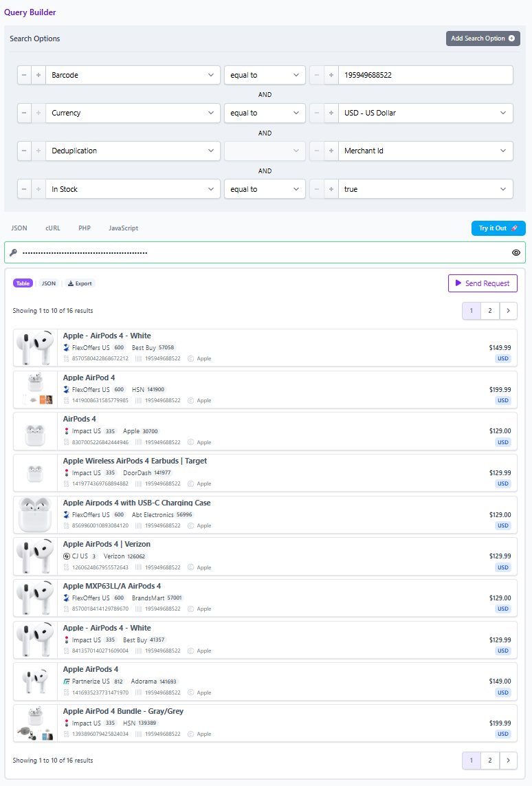
Task: Reveal the API key with the eye icon
Action: click(516, 252)
